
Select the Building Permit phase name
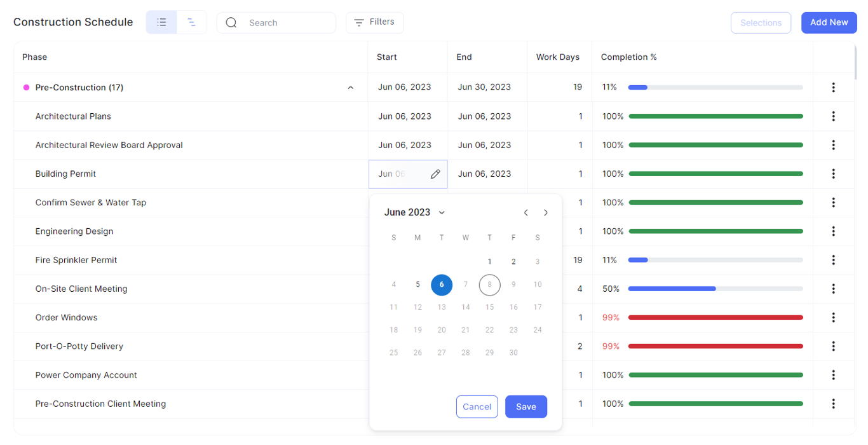pyautogui.click(x=65, y=174)
